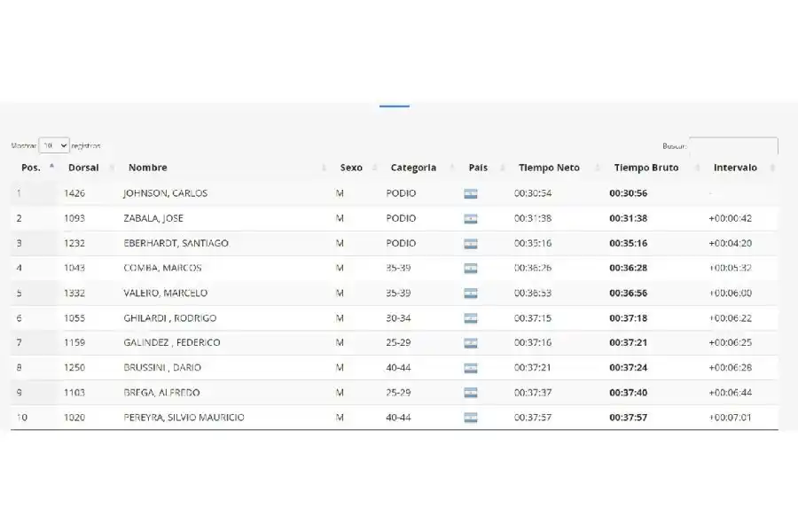Image resolution: width=798 pixels, height=532 pixels.
Task: Click the Argentina flag in Johnson, Carlos row
Action: (x=471, y=193)
